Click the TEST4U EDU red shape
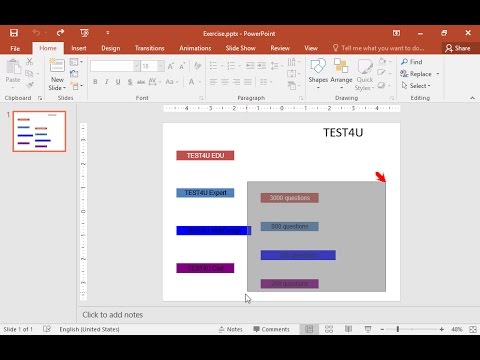Image resolution: width=480 pixels, height=360 pixels. click(205, 155)
